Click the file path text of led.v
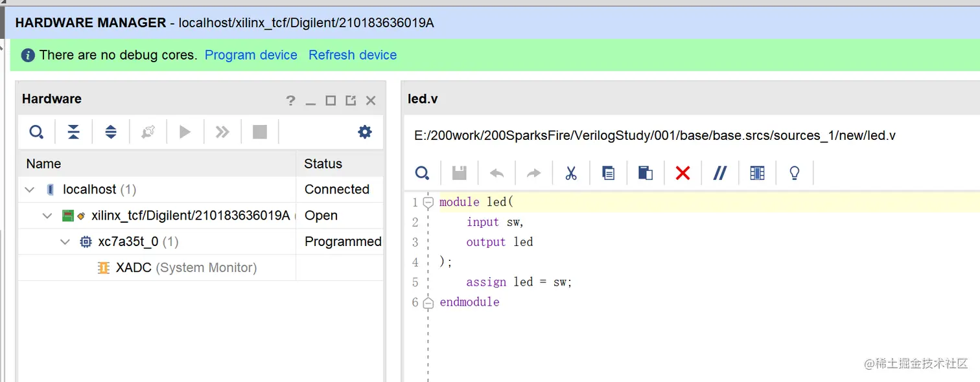This screenshot has width=980, height=382. coord(655,135)
